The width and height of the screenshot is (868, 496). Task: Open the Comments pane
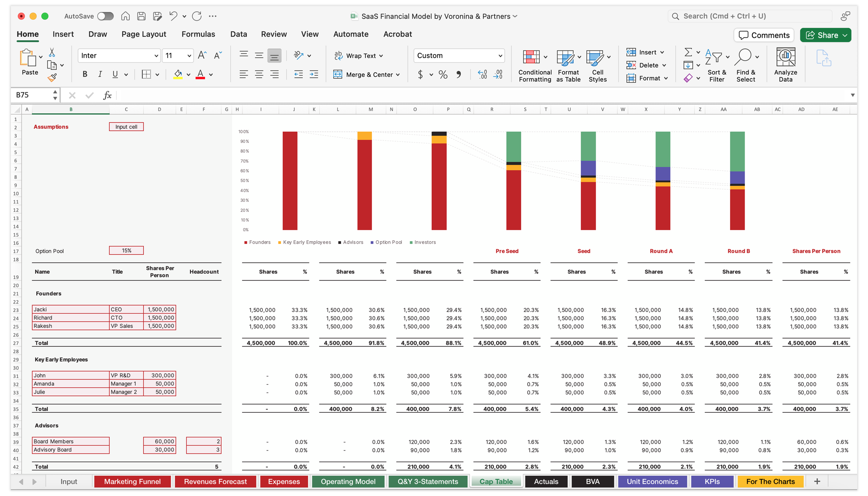tap(764, 35)
